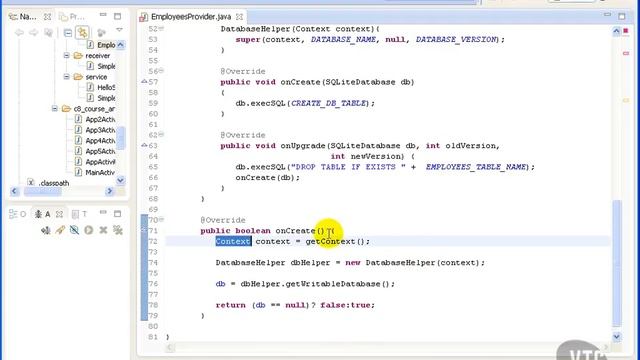Click Add Buildfiles icon in Ant view

coord(46,230)
